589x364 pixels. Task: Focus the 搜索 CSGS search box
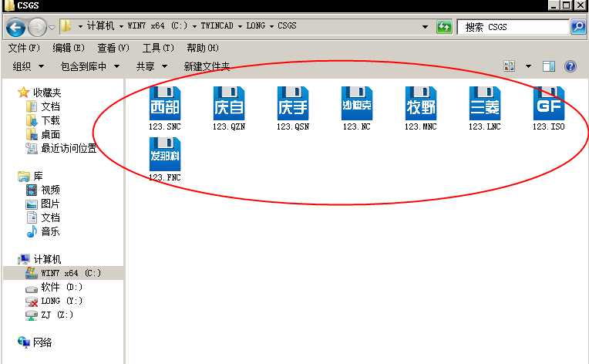pos(513,27)
